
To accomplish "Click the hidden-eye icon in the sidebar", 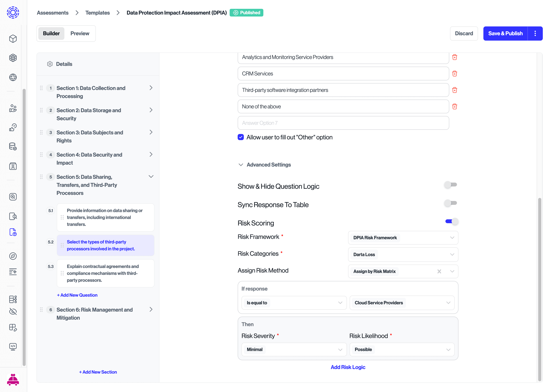I will pos(13,311).
